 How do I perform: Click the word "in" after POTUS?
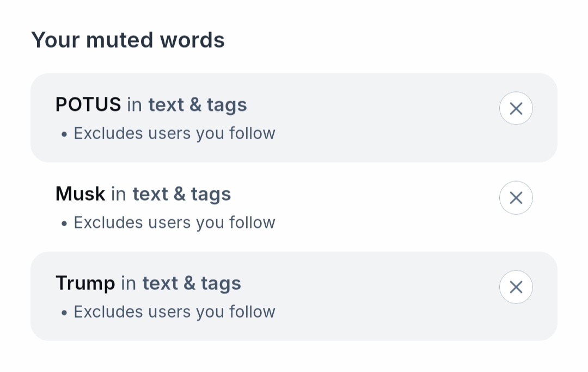click(x=134, y=104)
